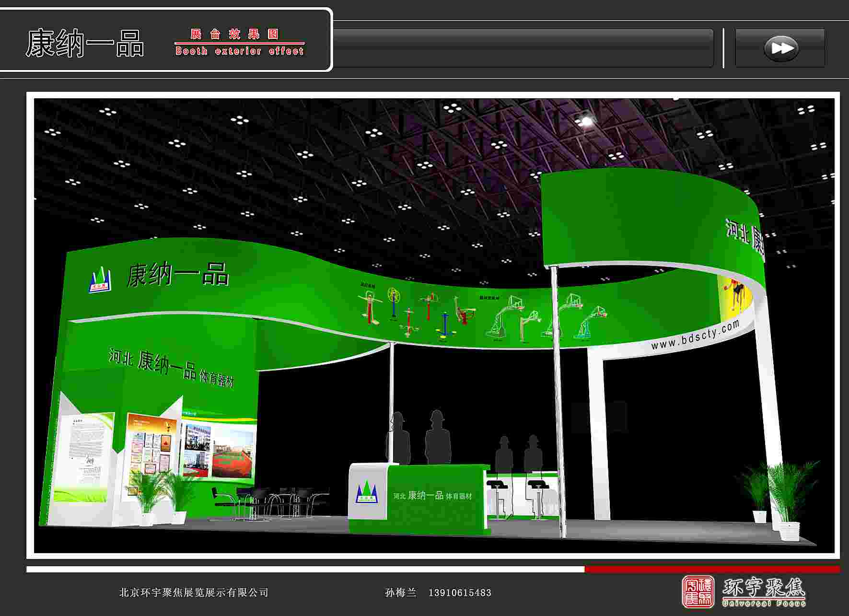849x616 pixels.
Task: Click the mountain logo on the green booth banner
Action: point(100,281)
